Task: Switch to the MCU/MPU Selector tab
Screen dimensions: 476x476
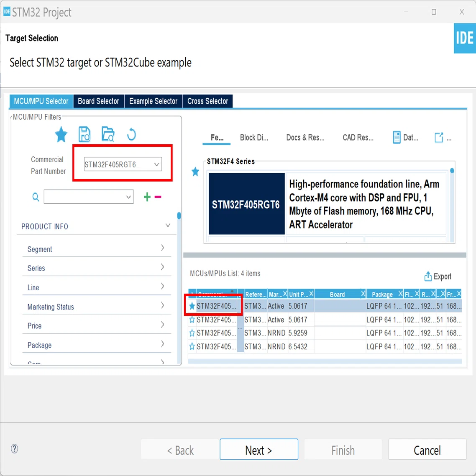Action: point(41,101)
